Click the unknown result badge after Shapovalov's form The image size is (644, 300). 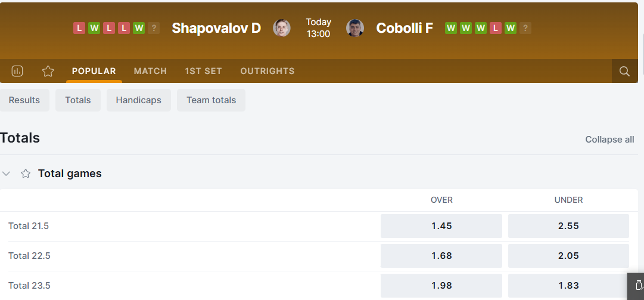154,28
